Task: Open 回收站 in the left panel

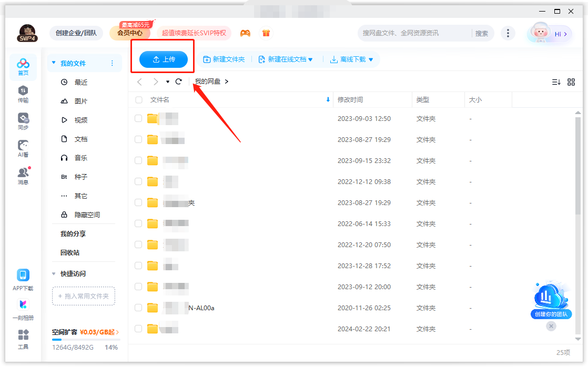Action: point(70,253)
